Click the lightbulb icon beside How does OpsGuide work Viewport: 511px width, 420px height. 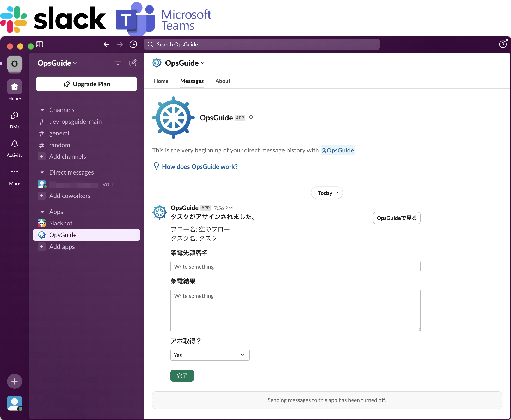156,166
